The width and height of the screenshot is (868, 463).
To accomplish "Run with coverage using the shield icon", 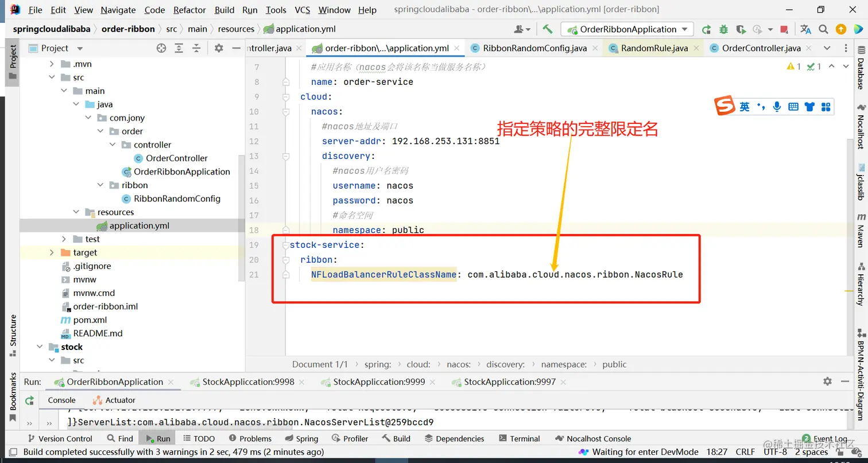I will pyautogui.click(x=741, y=29).
